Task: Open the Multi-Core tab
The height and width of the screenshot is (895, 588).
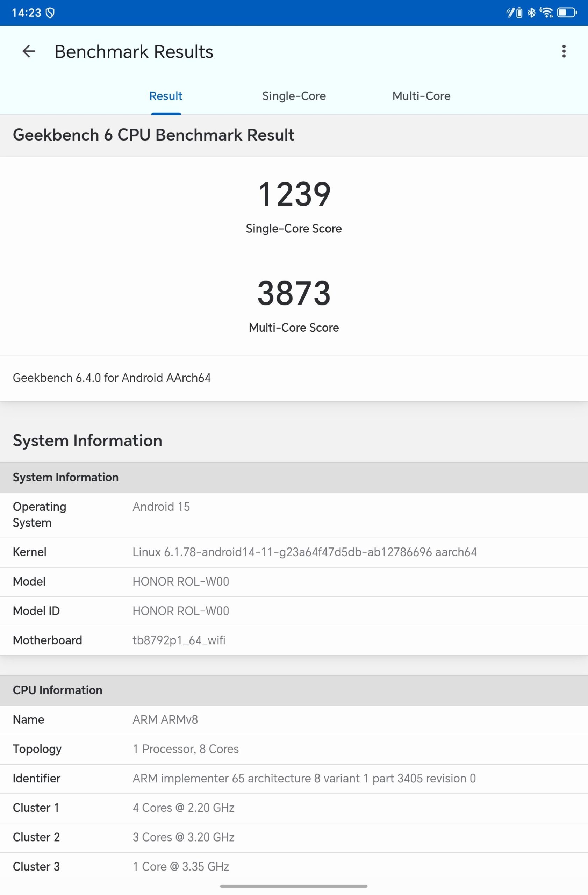Action: click(x=422, y=96)
